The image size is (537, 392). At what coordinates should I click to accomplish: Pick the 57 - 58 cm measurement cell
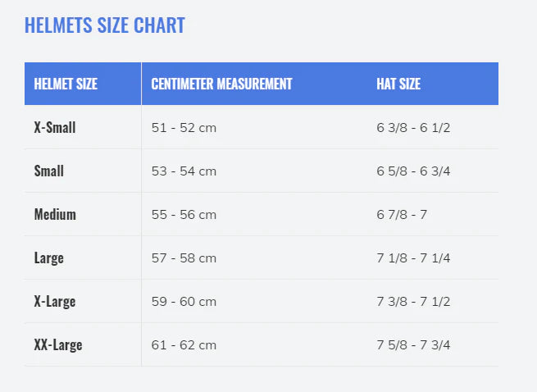click(184, 258)
